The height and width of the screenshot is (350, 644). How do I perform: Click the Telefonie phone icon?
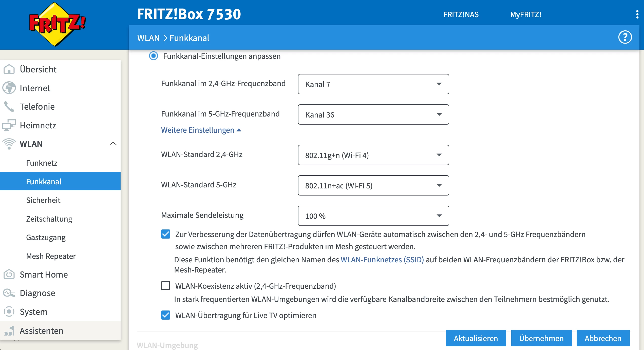(9, 107)
